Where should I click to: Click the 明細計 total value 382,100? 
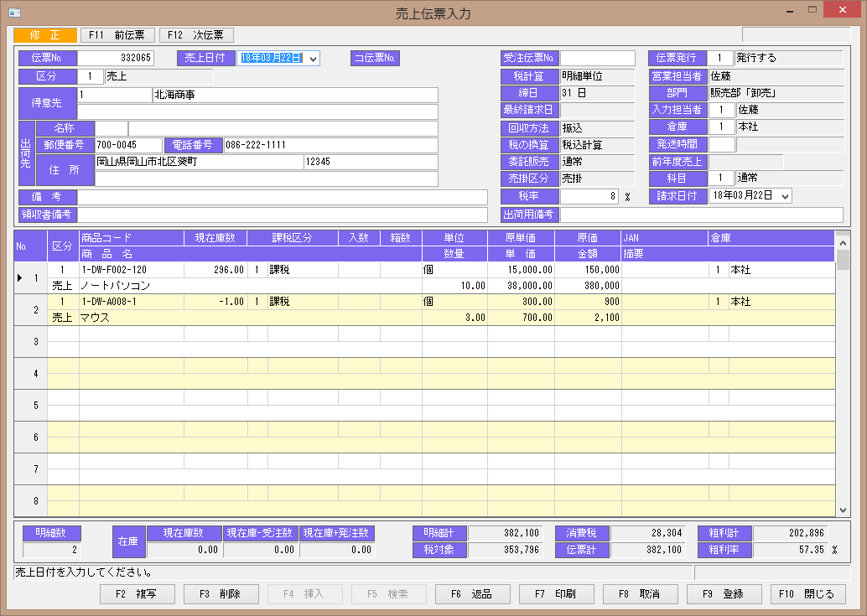506,533
